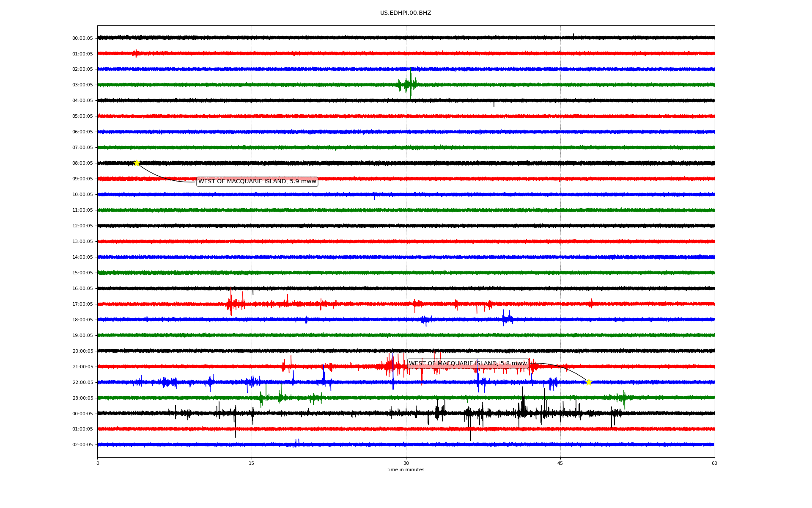Click the x-axis tick label 15
This screenshot has height=508, width=812.
click(x=252, y=463)
